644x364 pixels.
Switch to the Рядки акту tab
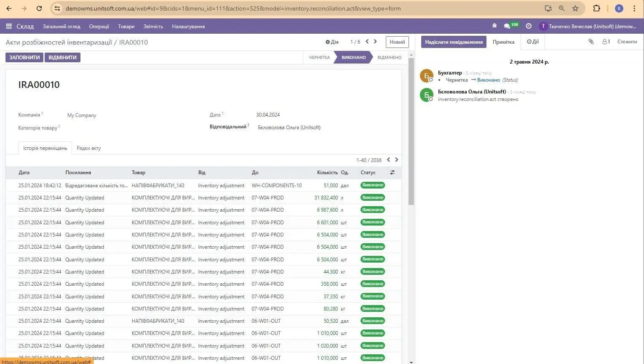(88, 148)
